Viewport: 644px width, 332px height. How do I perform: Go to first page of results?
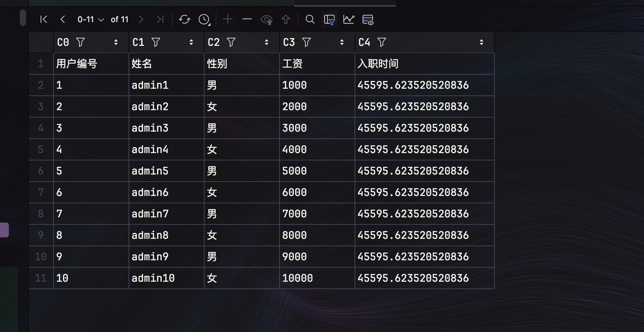[44, 19]
